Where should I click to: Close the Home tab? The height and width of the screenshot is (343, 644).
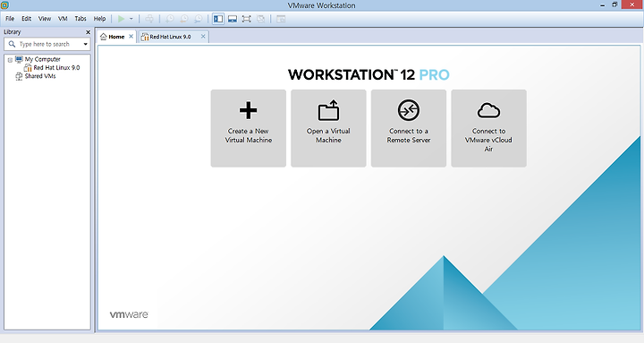(x=131, y=36)
